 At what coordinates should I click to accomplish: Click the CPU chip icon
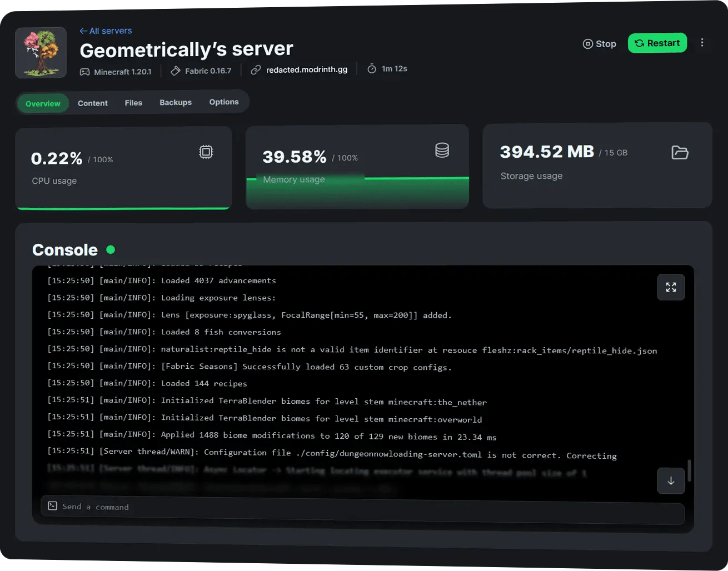point(206,152)
